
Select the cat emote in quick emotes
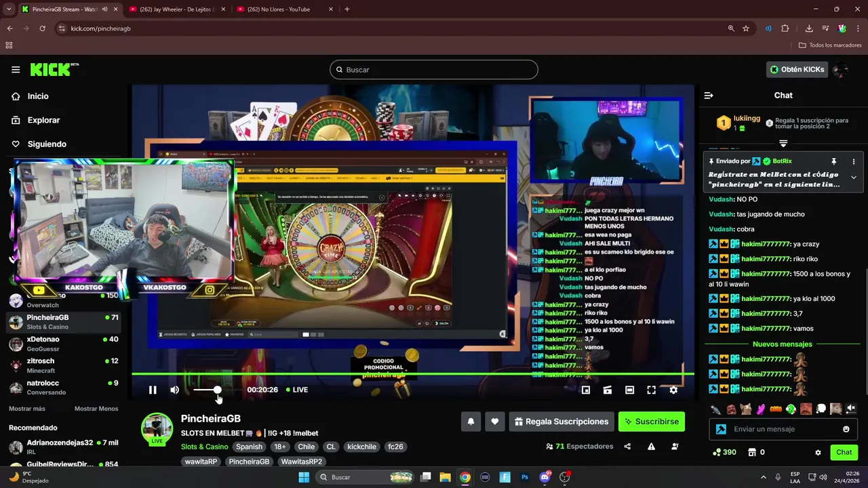click(746, 409)
